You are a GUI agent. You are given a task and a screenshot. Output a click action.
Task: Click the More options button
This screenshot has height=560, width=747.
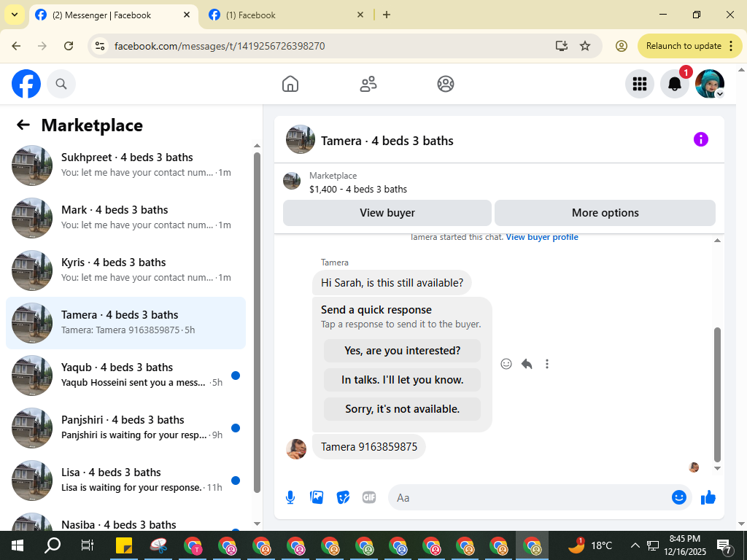coord(605,213)
